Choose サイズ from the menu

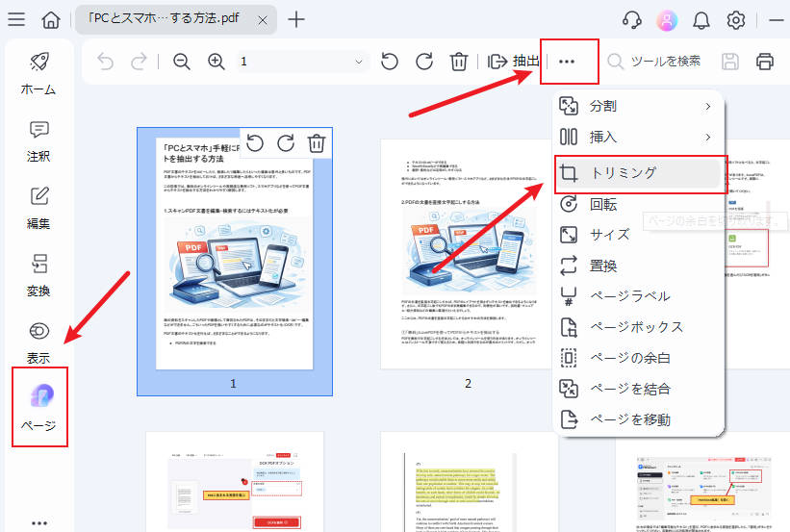coord(638,235)
